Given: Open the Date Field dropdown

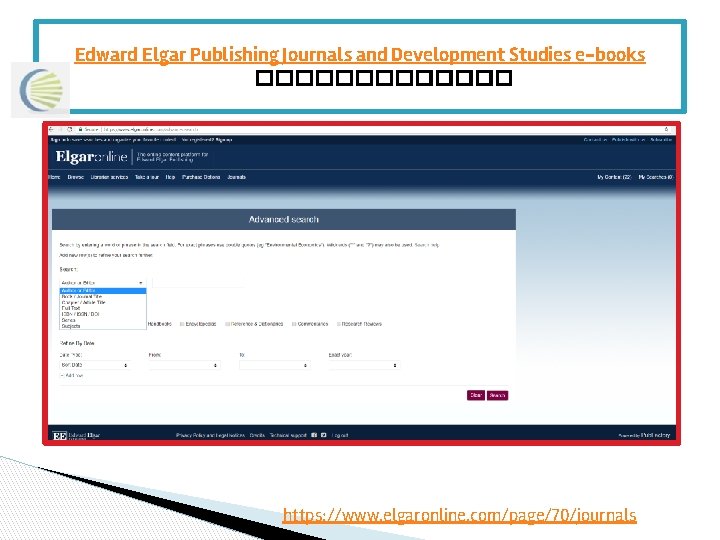Looking at the screenshot, I should point(95,365).
